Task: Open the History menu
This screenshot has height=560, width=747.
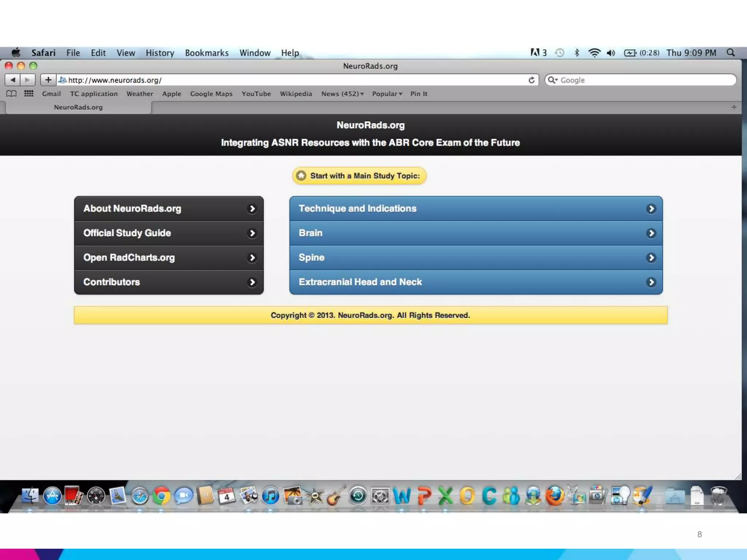Action: coord(160,53)
